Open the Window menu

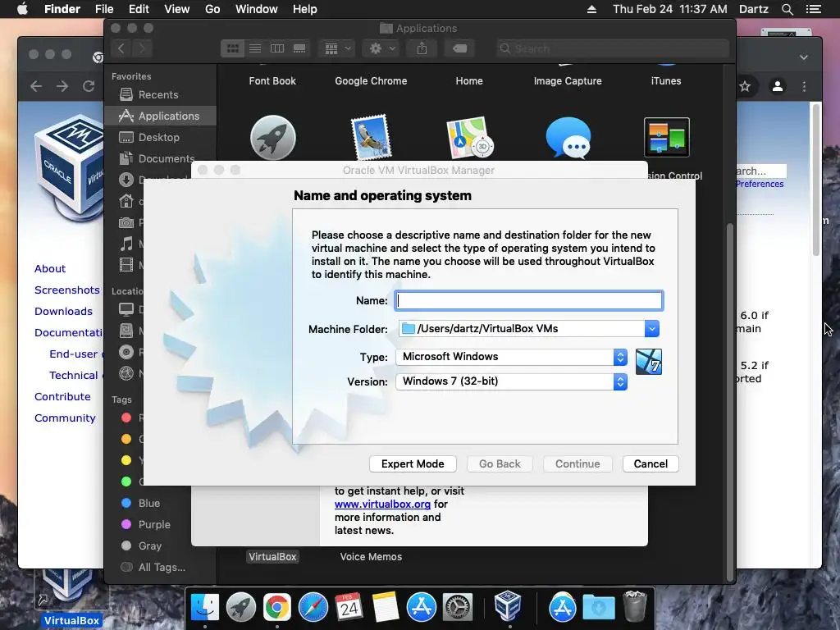click(x=257, y=9)
